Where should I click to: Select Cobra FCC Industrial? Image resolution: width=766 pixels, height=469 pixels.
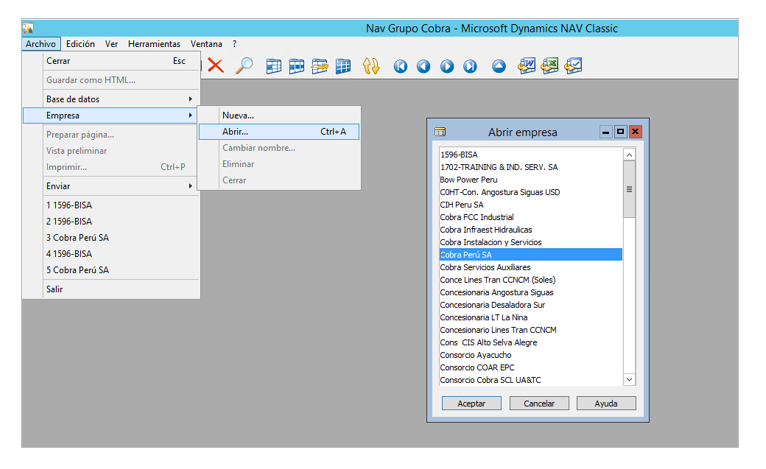[531, 217]
